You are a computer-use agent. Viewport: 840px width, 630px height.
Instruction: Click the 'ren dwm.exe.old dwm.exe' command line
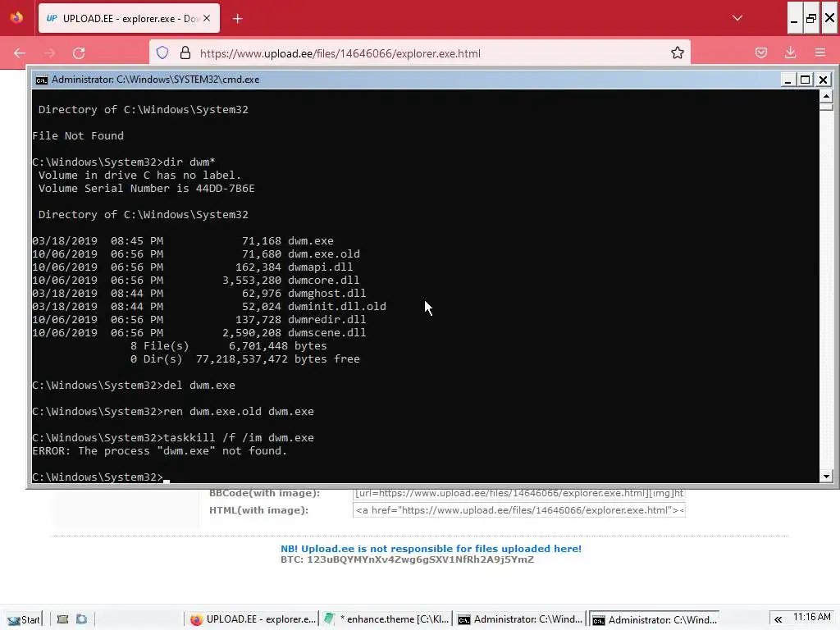tap(173, 412)
